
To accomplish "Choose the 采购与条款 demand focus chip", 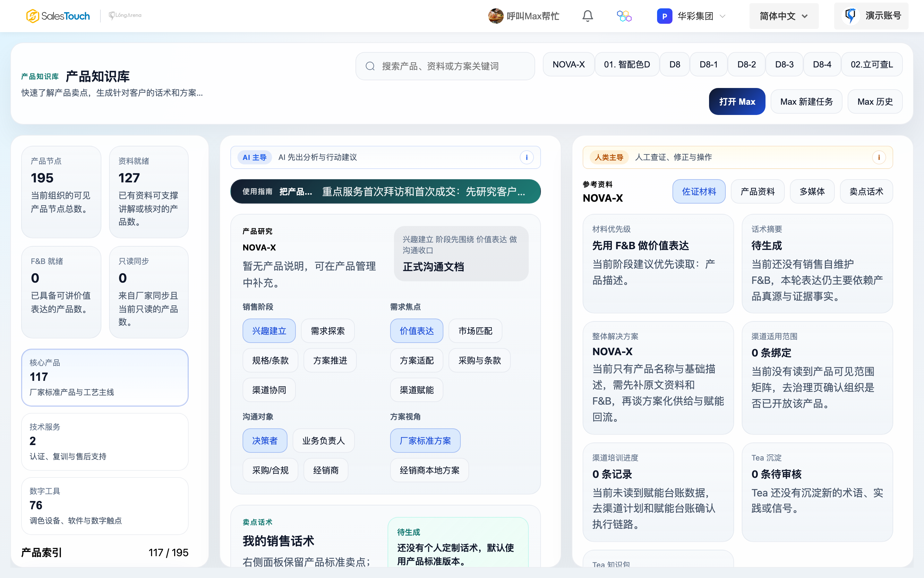I will click(x=479, y=360).
